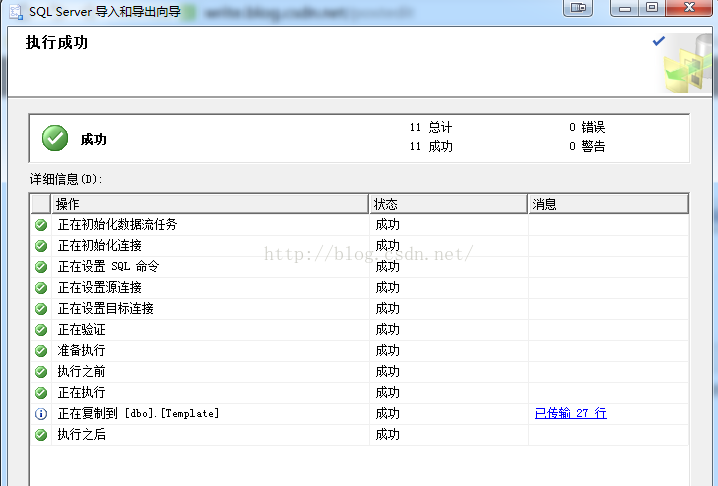Image resolution: width=718 pixels, height=486 pixels.
Task: Click the 11 成功 summary count
Action: click(x=431, y=146)
